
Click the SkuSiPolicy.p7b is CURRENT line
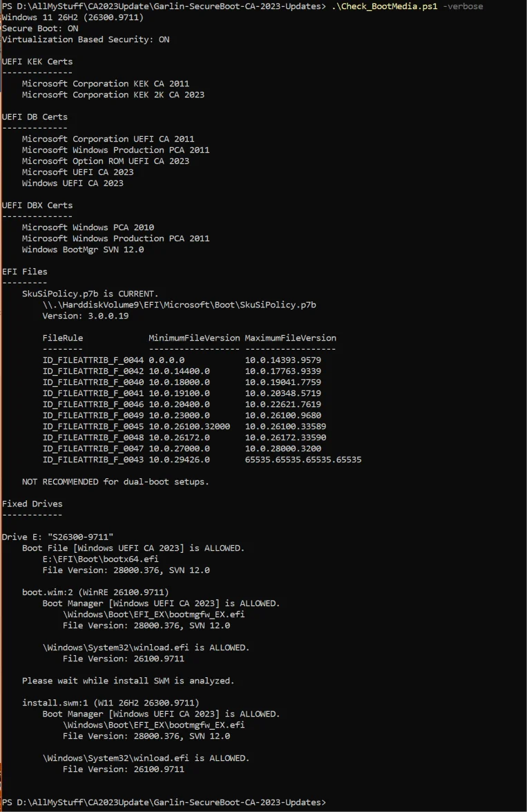[x=90, y=294]
